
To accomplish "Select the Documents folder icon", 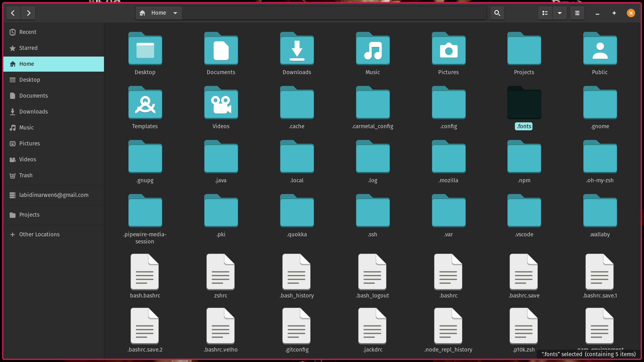I will click(x=221, y=48).
